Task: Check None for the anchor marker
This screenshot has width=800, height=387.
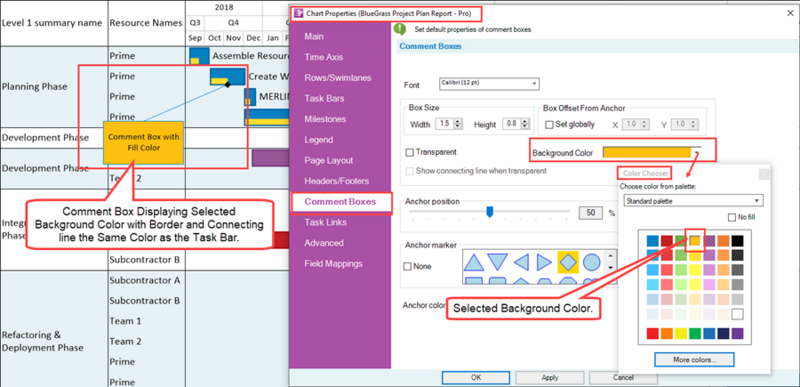Action: (407, 266)
